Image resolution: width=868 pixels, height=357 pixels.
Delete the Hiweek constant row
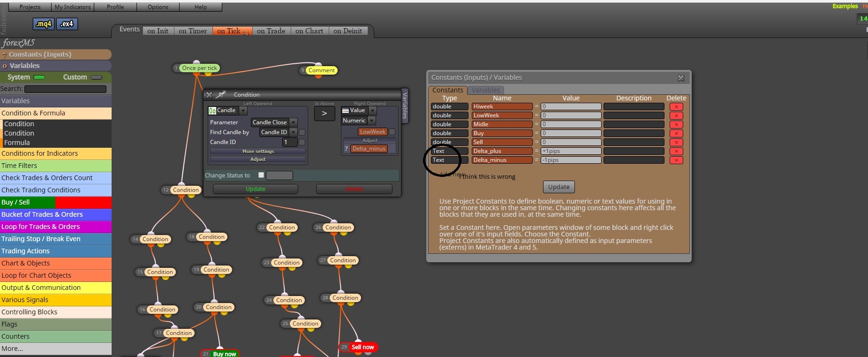676,106
